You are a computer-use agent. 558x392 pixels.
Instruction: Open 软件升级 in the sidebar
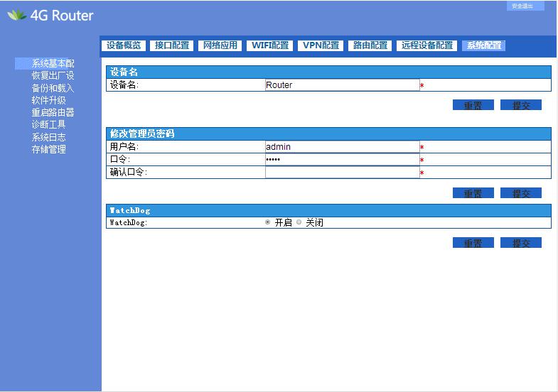pos(48,100)
